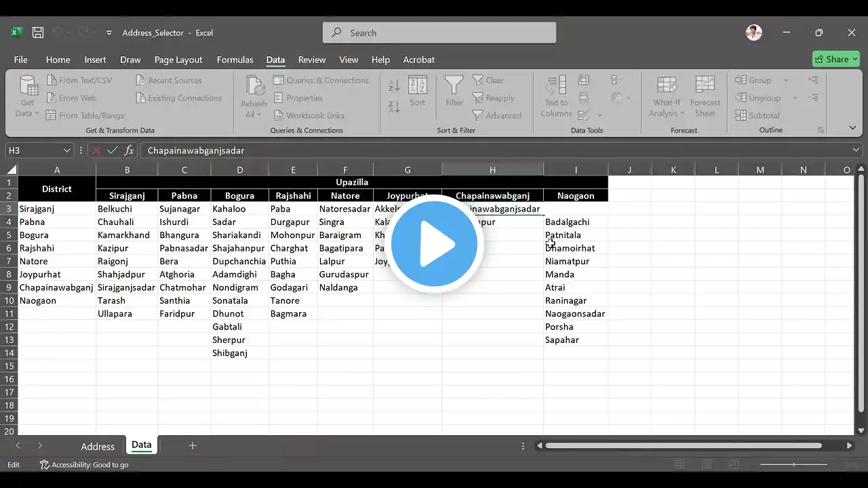The width and height of the screenshot is (868, 488).
Task: Open the Page Layout ribbon tab
Action: coord(178,60)
